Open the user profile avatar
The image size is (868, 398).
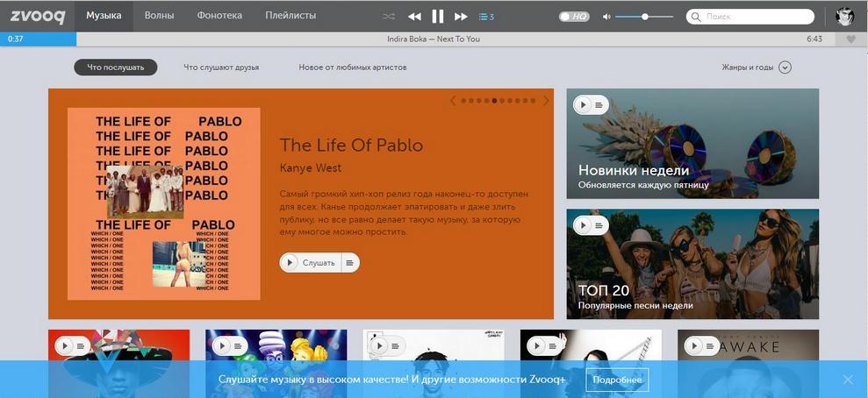(845, 17)
